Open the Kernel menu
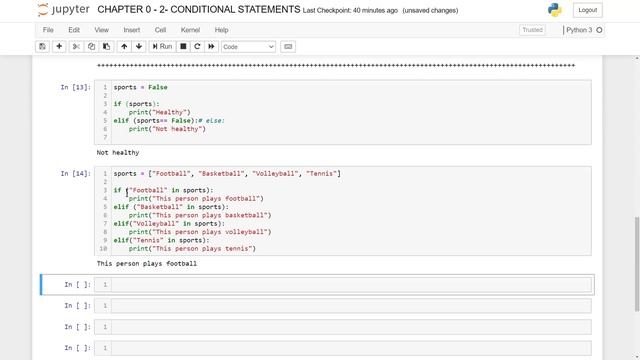This screenshot has height=360, width=640. click(x=190, y=30)
